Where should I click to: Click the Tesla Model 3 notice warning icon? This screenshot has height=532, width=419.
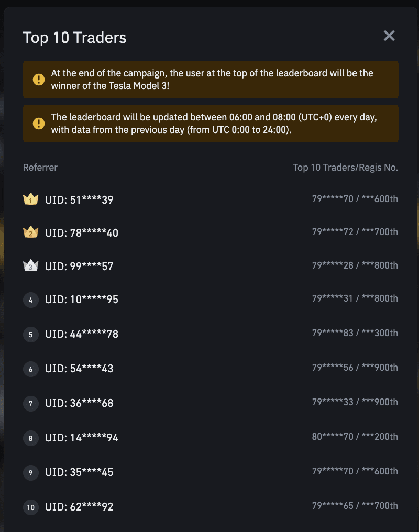(x=39, y=80)
